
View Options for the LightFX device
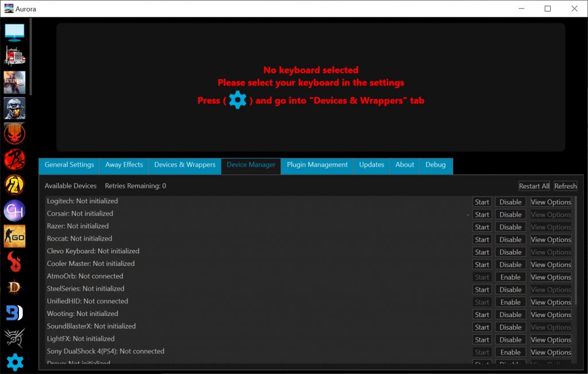pos(551,340)
